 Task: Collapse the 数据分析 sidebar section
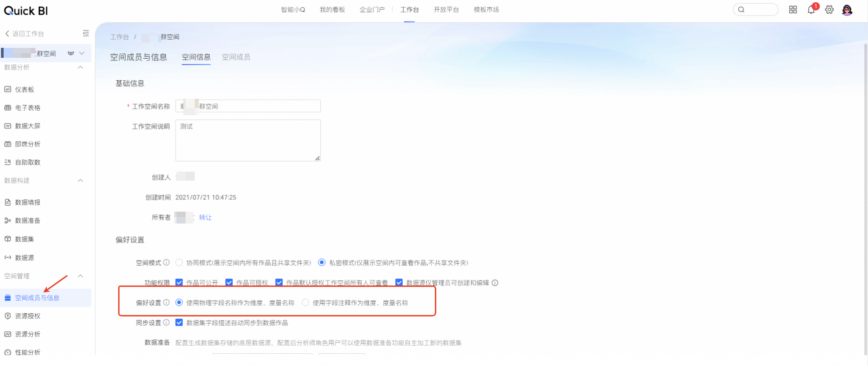(x=81, y=67)
